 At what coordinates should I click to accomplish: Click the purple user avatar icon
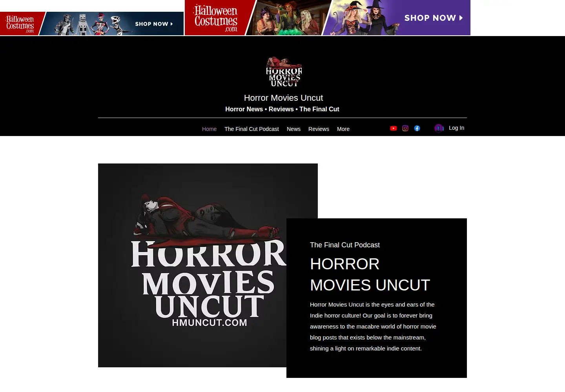tap(439, 128)
